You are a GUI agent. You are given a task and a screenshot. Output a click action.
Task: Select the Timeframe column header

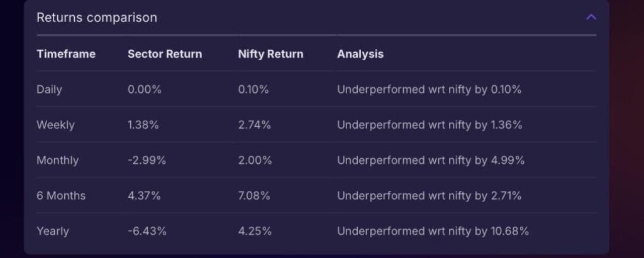coord(66,54)
